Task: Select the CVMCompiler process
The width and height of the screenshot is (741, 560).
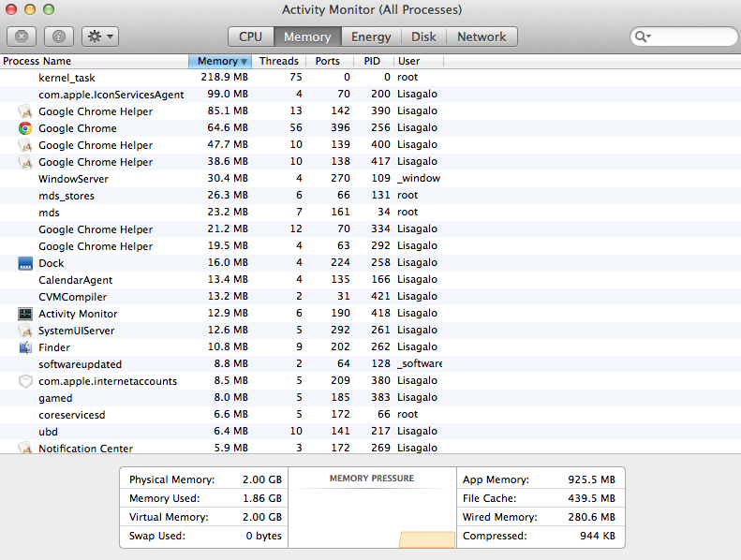Action: point(371,297)
